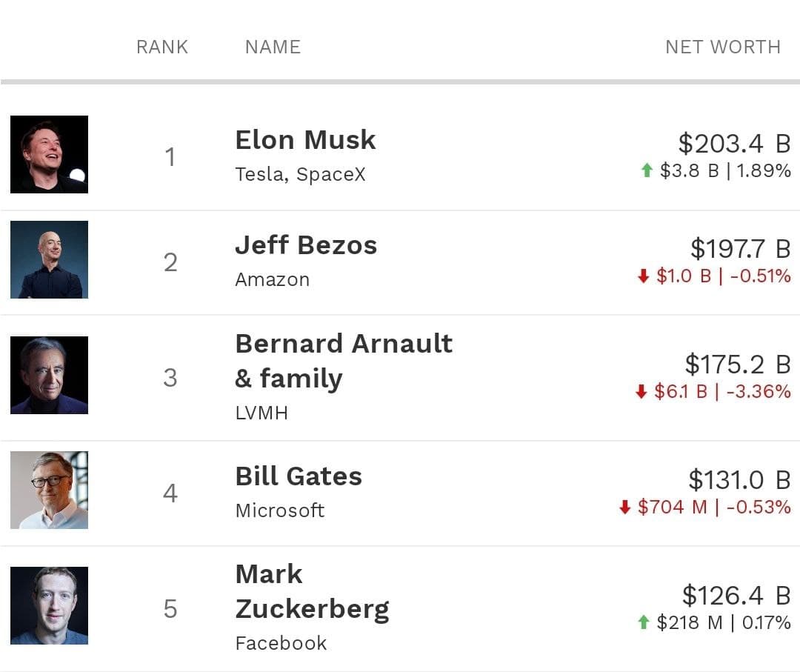The height and width of the screenshot is (672, 800).
Task: Click the red down arrow beside $1.0 B
Action: (643, 276)
